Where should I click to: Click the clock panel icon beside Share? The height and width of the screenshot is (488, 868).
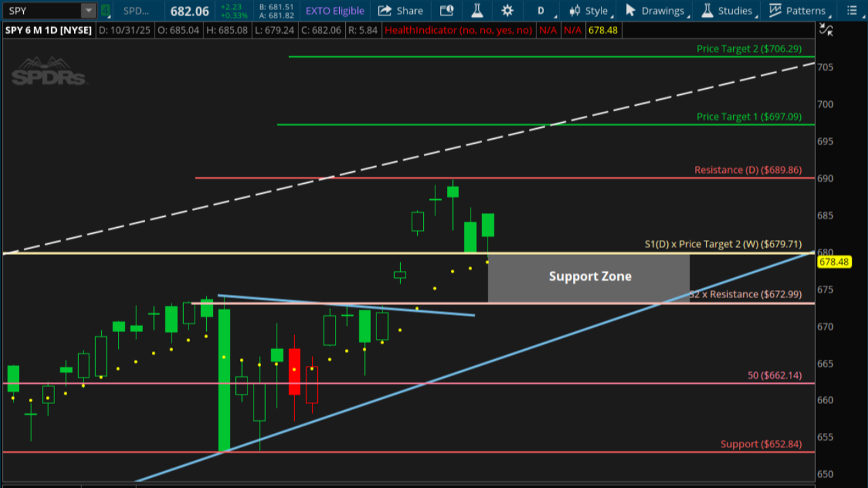pyautogui.click(x=446, y=11)
